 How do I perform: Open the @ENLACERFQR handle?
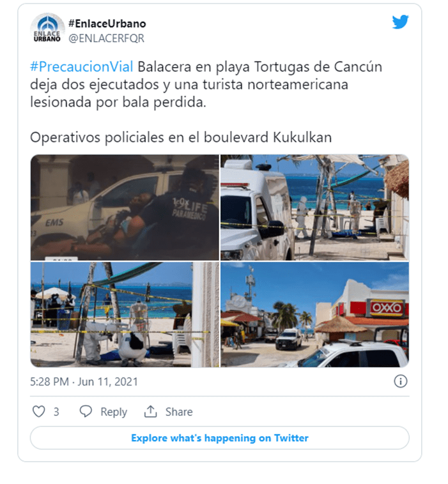[x=106, y=38]
